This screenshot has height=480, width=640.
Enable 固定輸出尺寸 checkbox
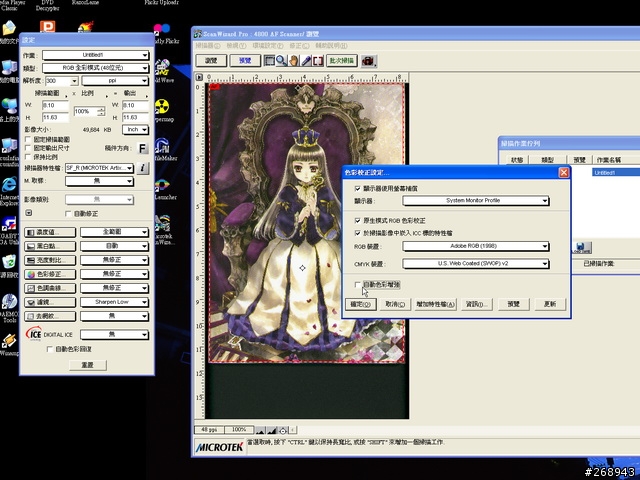[28, 148]
